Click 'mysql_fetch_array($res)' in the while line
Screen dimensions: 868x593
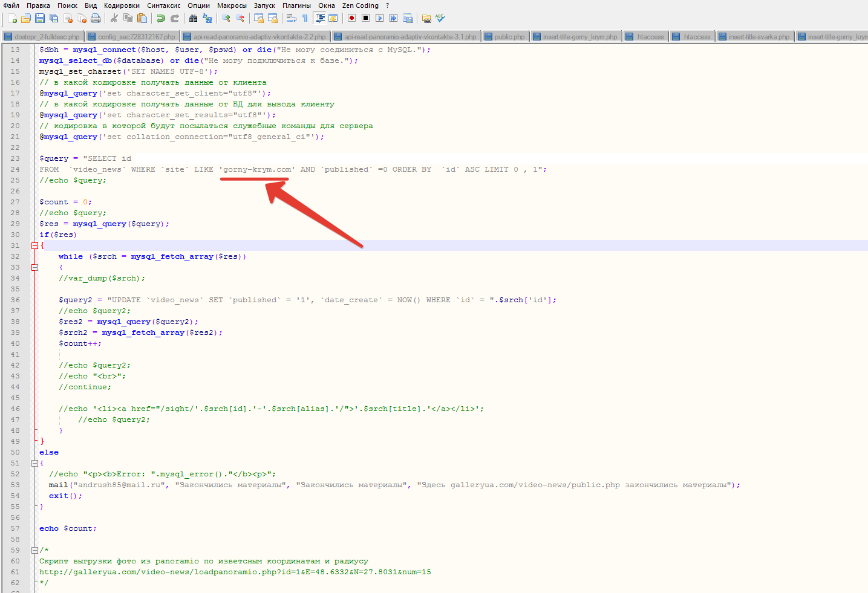[186, 256]
